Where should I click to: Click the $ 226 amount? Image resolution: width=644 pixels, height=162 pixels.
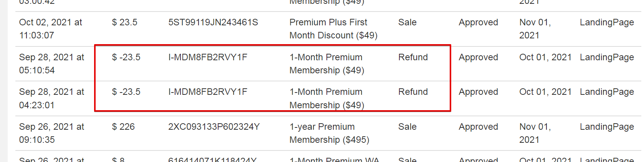pos(123,127)
